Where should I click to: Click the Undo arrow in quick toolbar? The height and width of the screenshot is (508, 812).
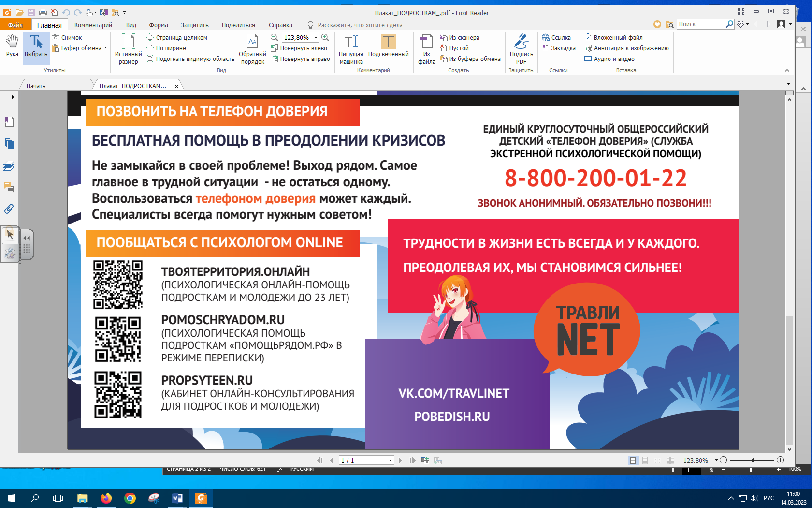point(66,13)
